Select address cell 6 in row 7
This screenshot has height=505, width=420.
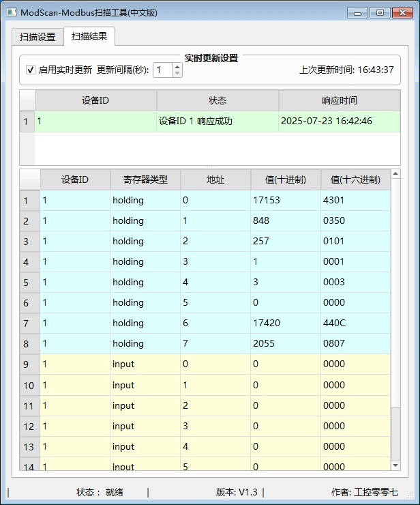click(215, 323)
